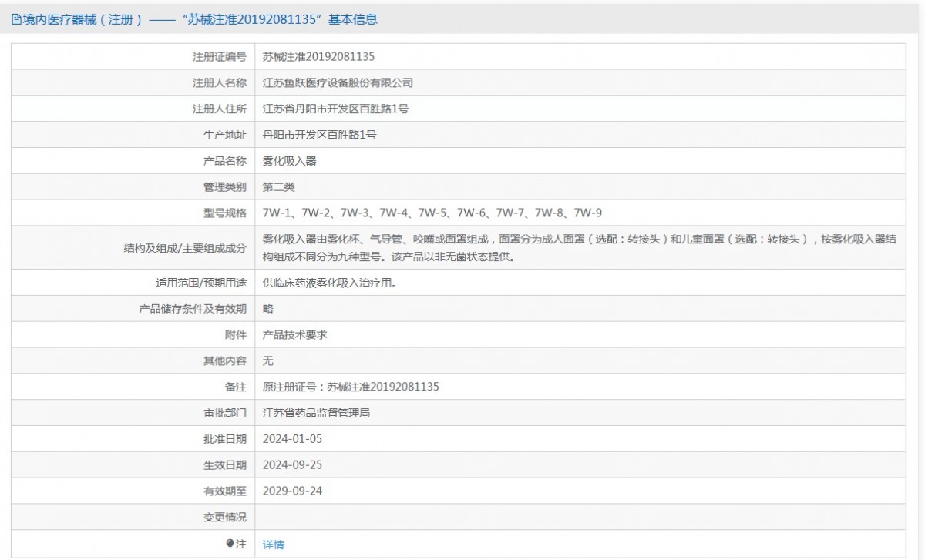Select storage condition value 略
The image size is (925, 560).
[268, 309]
